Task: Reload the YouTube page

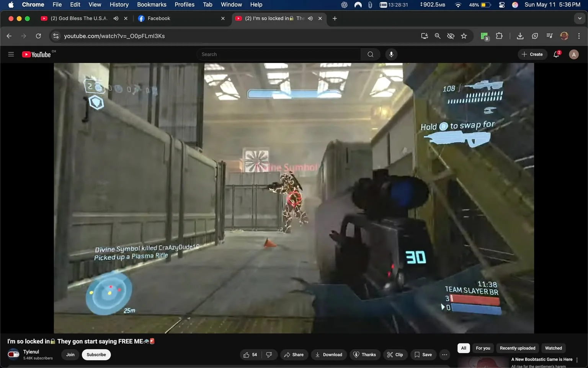Action: click(38, 36)
